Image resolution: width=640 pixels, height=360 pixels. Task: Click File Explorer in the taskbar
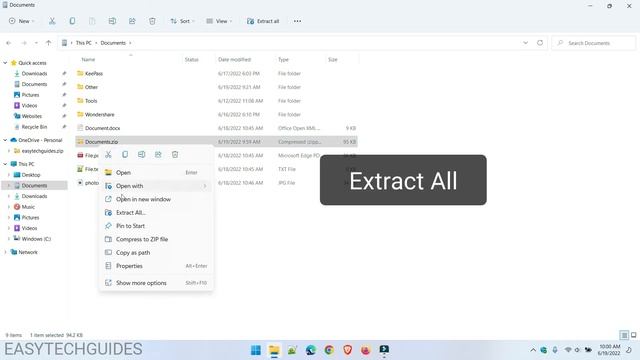click(x=274, y=350)
